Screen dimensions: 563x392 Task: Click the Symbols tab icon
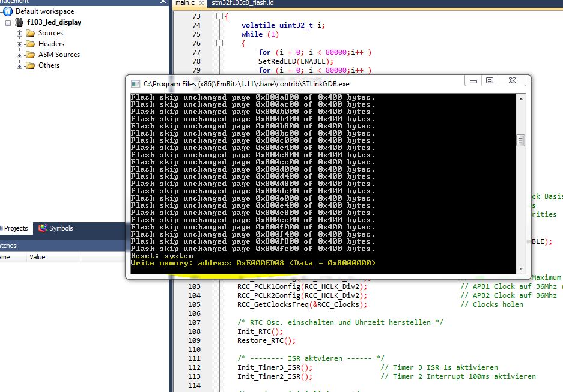43,228
